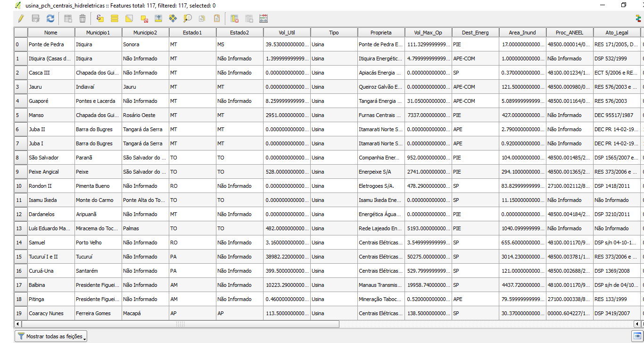Click the Area_Inund column header
644x343 pixels.
click(x=522, y=33)
